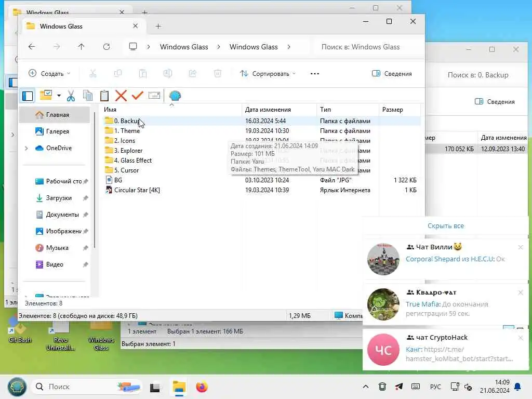The width and height of the screenshot is (532, 399).
Task: Click the folder options icon in classic toolbar
Action: click(46, 96)
